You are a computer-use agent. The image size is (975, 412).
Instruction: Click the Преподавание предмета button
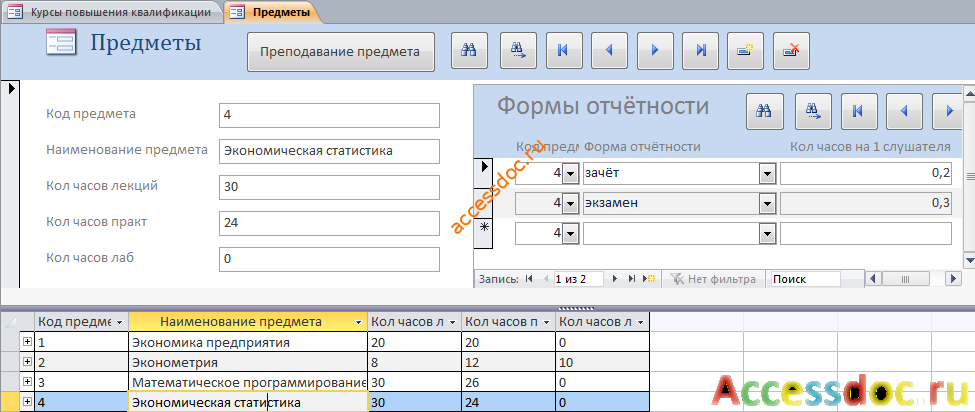point(340,52)
